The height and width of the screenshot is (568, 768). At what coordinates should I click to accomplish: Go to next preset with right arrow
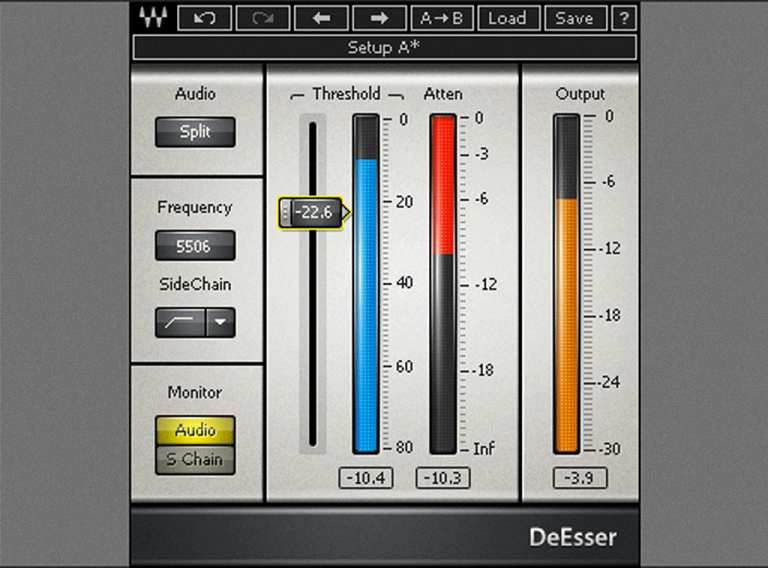(381, 18)
